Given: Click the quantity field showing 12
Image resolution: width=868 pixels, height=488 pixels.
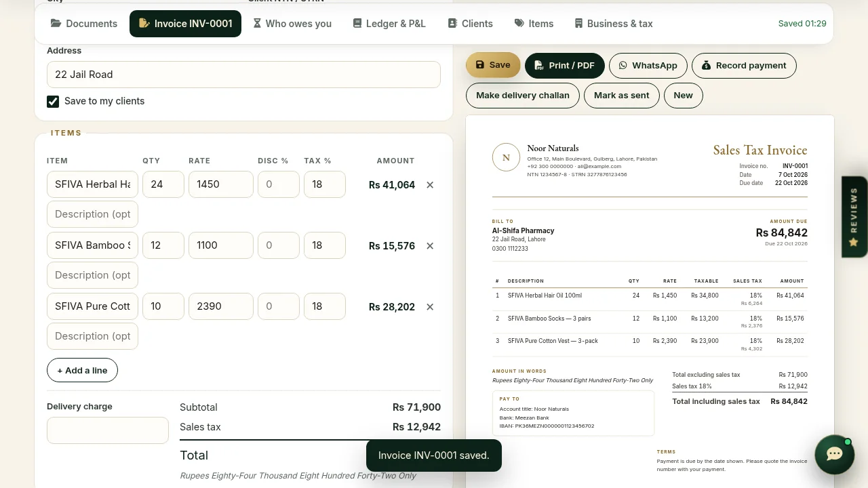Looking at the screenshot, I should [x=163, y=245].
